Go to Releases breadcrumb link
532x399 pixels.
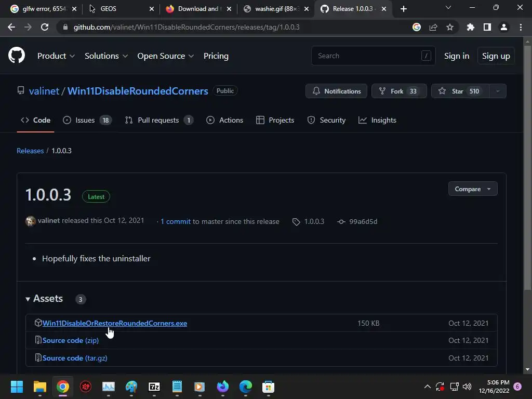tap(30, 151)
